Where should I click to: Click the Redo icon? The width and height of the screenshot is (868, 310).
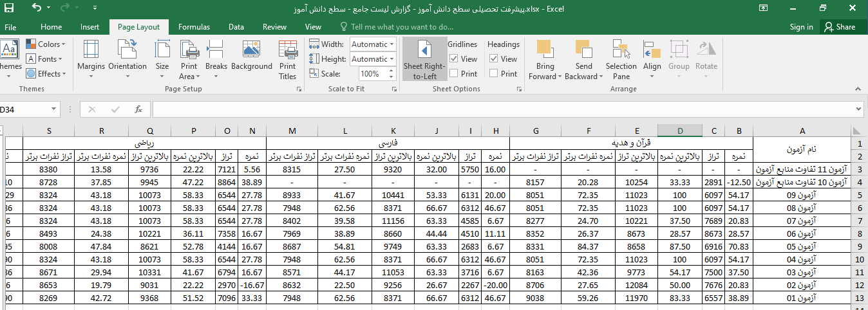66,8
